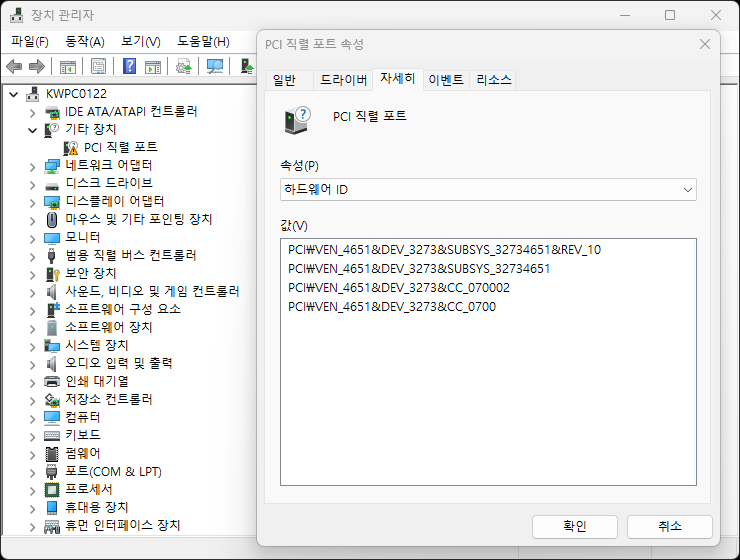This screenshot has width=740, height=560.
Task: Click the 키보드 category icon
Action: 52,435
